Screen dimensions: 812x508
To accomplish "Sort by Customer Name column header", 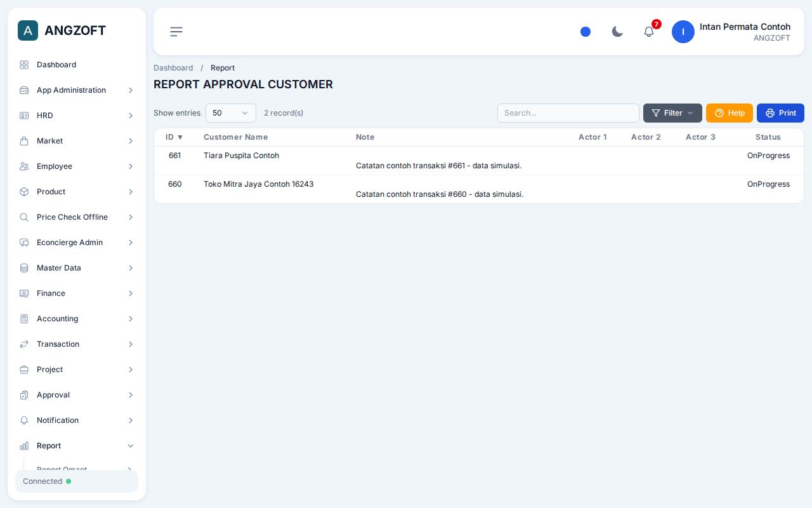I will [x=235, y=137].
